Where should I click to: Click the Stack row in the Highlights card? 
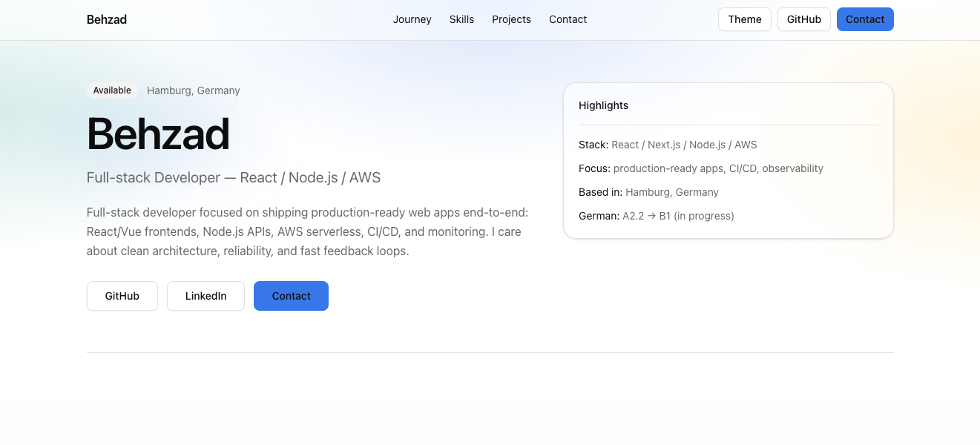coord(668,145)
